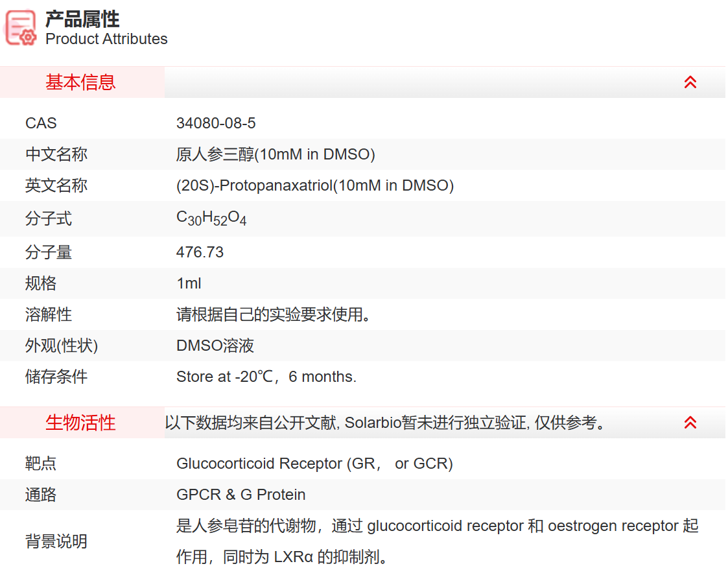Viewport: 728px width, 577px height.
Task: Click the DMSO溶液 appearance value
Action: [215, 346]
